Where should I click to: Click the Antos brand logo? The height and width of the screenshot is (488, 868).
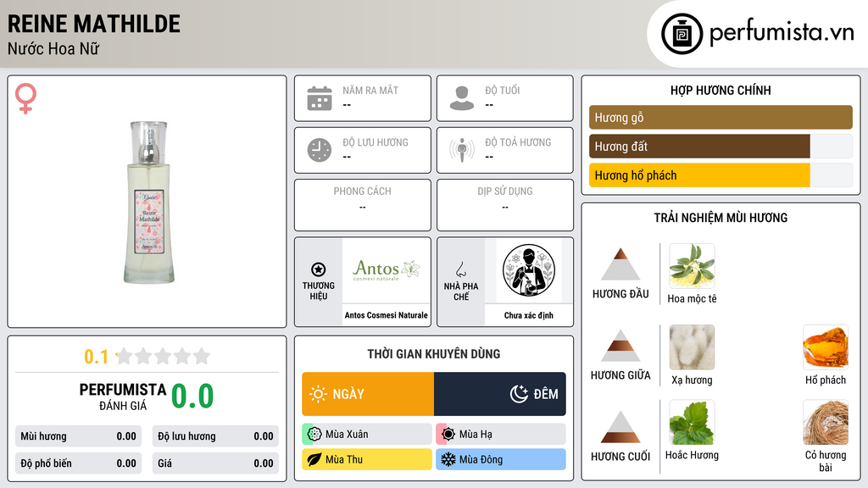pyautogui.click(x=387, y=270)
